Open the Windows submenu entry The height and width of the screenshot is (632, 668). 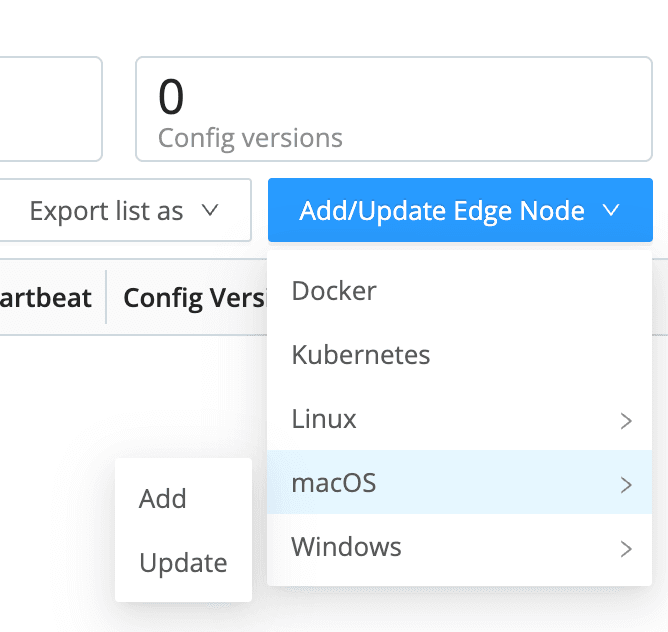point(346,547)
